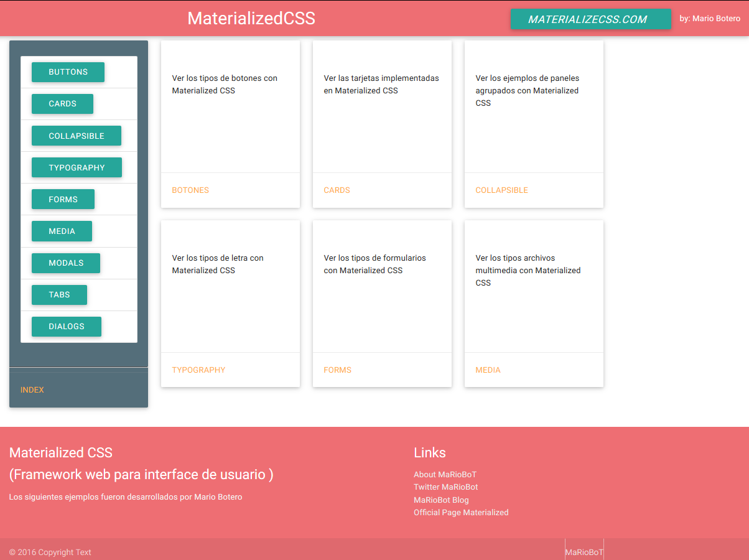Open the About MaRioBoT footer link
The width and height of the screenshot is (749, 560).
[445, 475]
